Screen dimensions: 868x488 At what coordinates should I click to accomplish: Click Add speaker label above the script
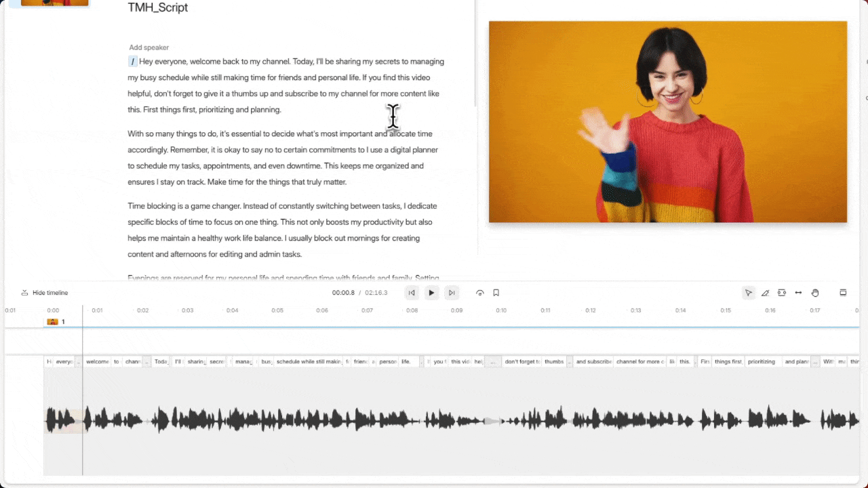149,47
